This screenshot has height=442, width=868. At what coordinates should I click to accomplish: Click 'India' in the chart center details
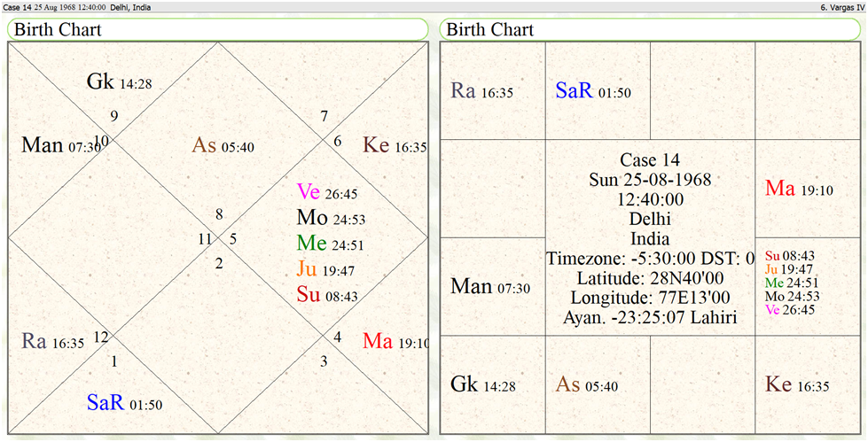pos(650,238)
